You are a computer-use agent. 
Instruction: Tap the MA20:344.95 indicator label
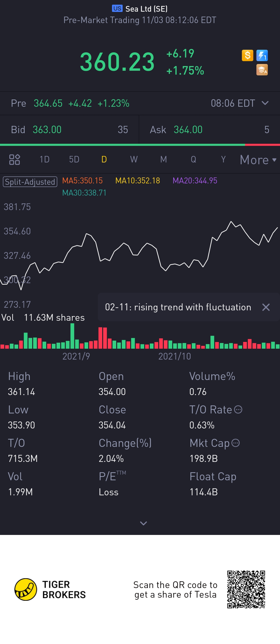[195, 181]
